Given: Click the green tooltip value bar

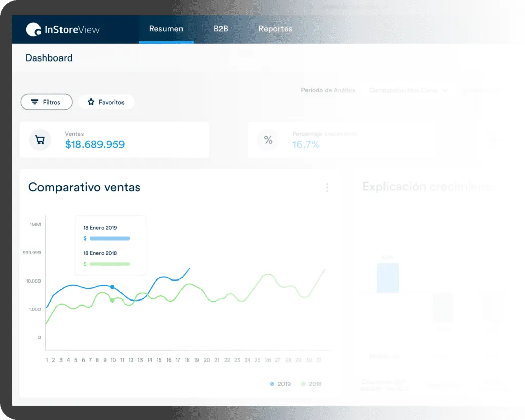Looking at the screenshot, I should point(110,264).
